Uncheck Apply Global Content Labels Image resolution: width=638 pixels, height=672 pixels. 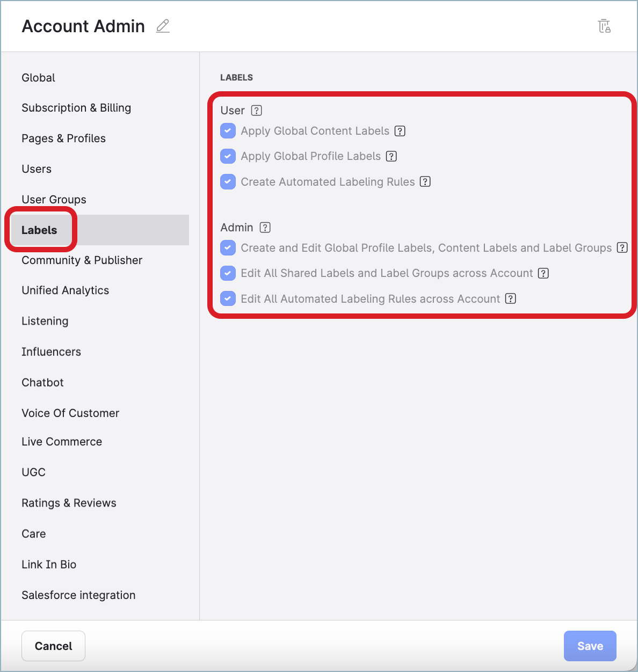coord(228,130)
